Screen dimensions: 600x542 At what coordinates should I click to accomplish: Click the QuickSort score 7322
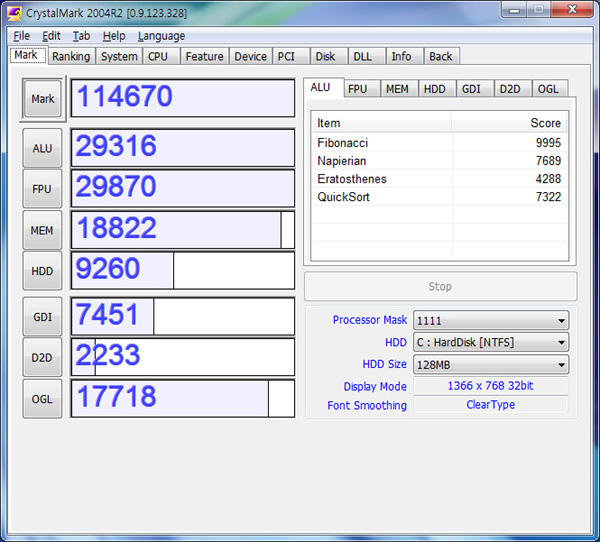548,197
